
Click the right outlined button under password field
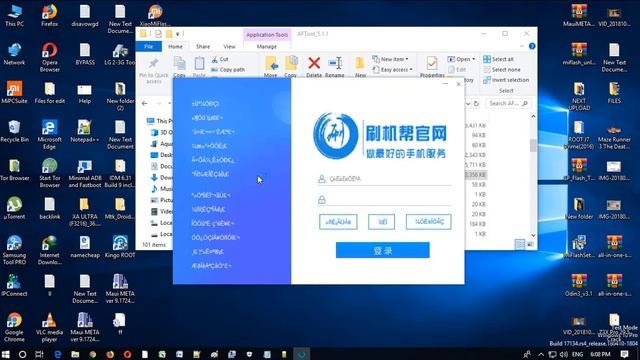coord(429,222)
